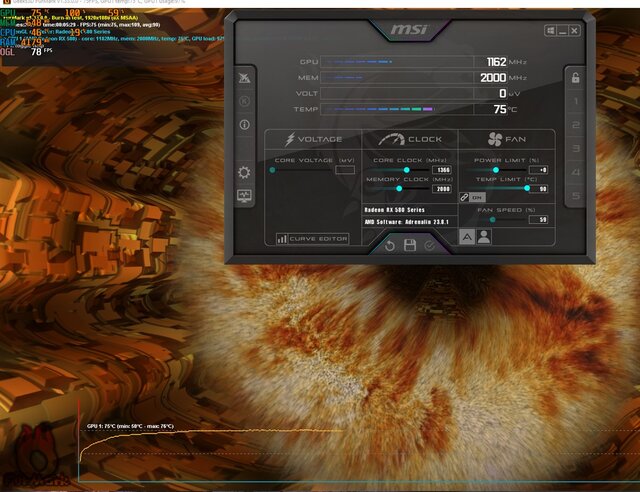Click the fan speed value field

pyautogui.click(x=539, y=219)
